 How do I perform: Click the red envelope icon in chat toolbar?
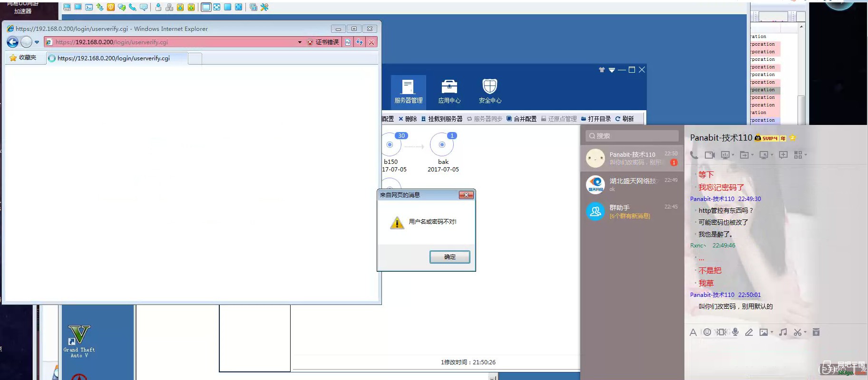816,332
